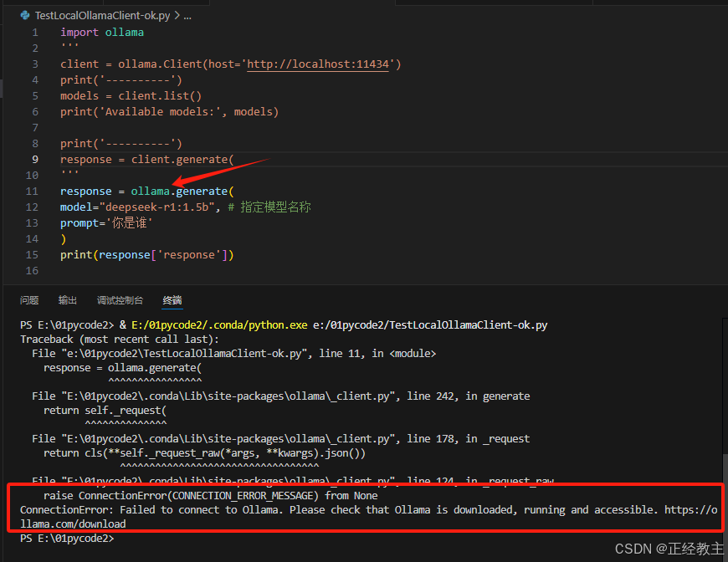Click gutter line number 1
Viewport: 728px width, 562px height.
35,33
